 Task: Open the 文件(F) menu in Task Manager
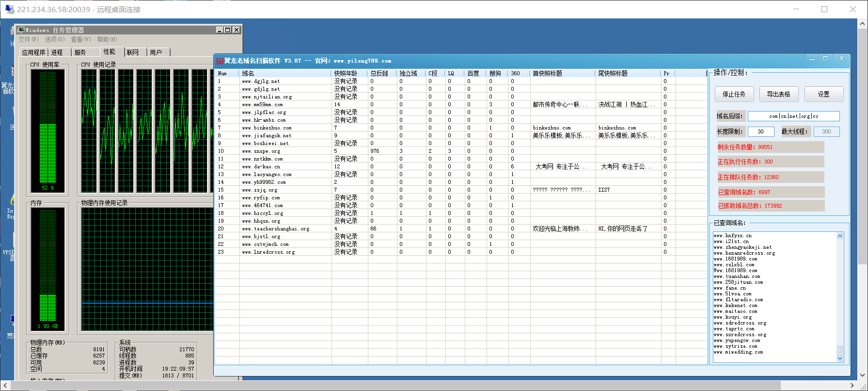(x=29, y=39)
